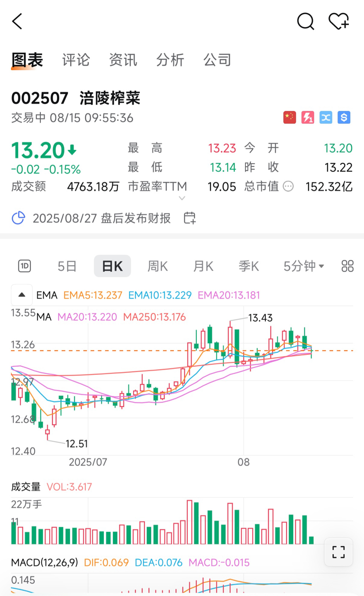This screenshot has height=596, width=364.
Task: Select the 月K chart period
Action: click(x=203, y=266)
